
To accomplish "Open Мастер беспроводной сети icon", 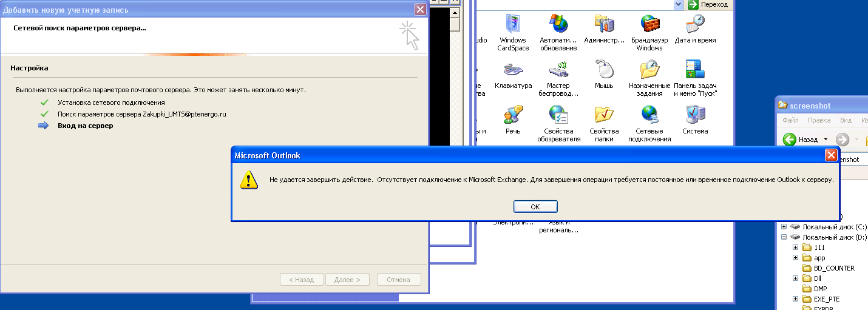I will pos(558,78).
